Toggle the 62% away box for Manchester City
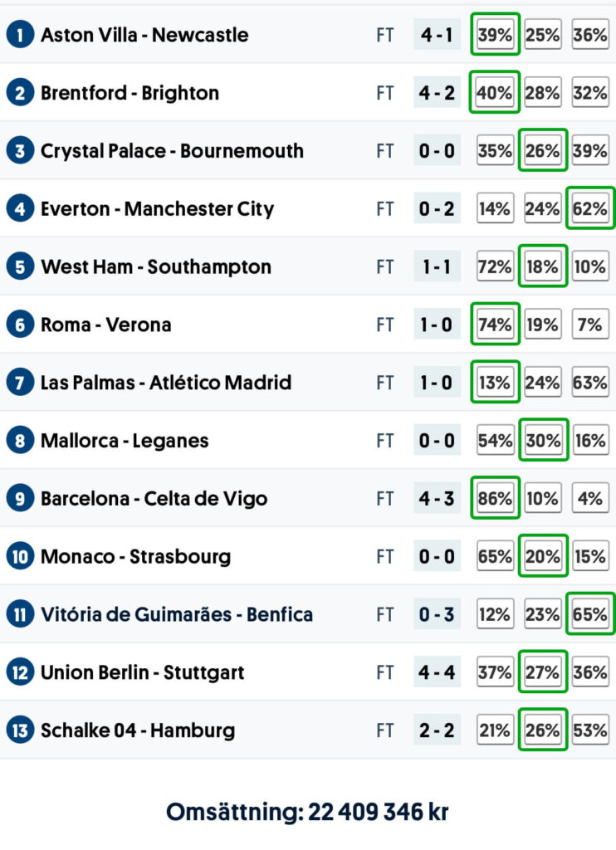 589,208
